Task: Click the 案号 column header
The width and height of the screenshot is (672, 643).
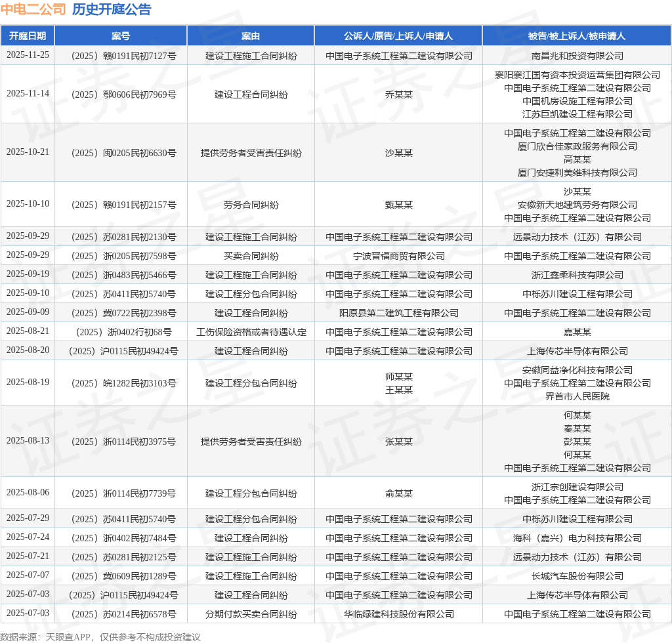Action: coord(121,36)
